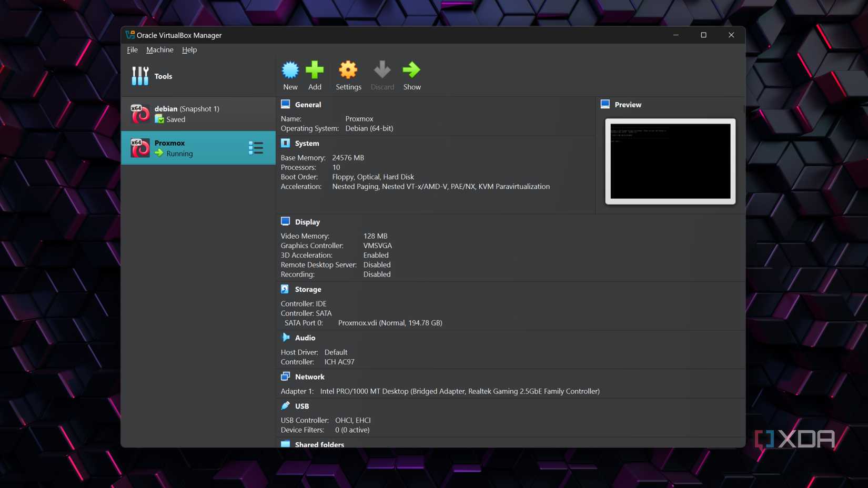The height and width of the screenshot is (488, 868).
Task: Click the Network section icon
Action: click(x=285, y=376)
